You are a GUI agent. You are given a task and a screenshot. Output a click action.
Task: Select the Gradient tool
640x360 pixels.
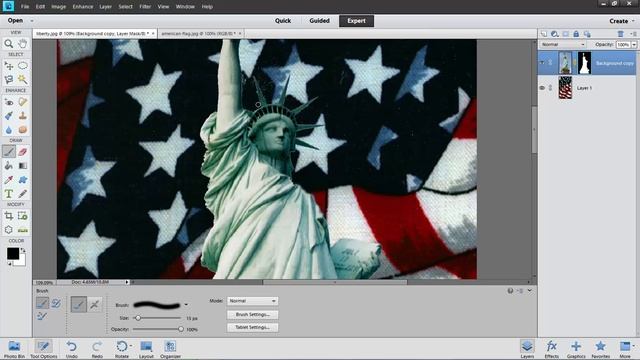(x=23, y=166)
